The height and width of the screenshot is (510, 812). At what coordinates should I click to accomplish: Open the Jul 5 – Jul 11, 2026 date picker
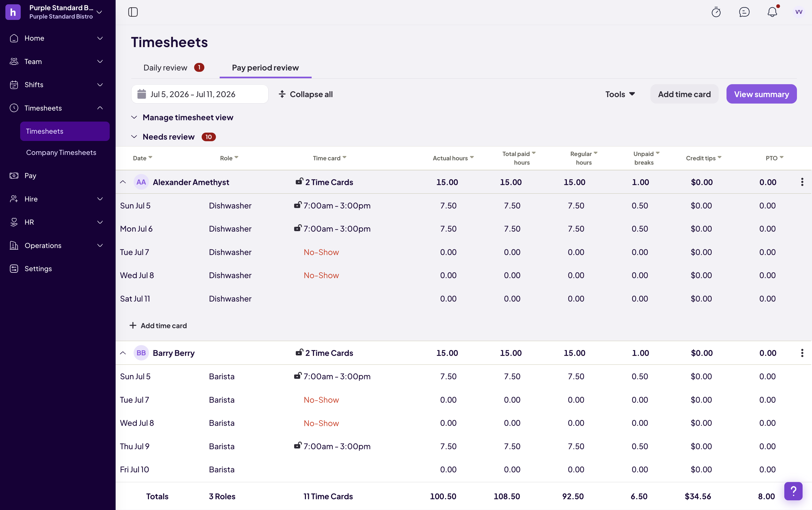200,94
